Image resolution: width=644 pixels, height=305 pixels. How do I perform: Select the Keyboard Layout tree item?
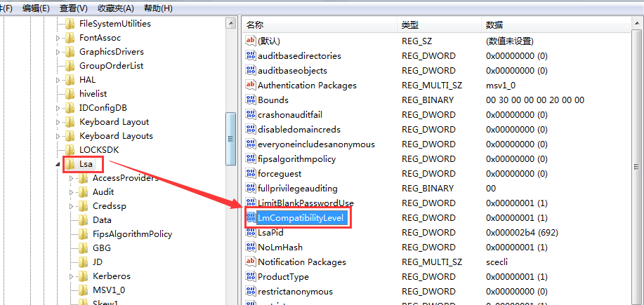pyautogui.click(x=114, y=122)
